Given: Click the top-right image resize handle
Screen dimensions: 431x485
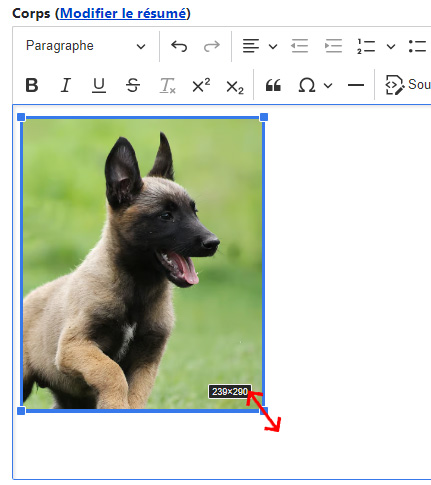Looking at the screenshot, I should click(264, 117).
